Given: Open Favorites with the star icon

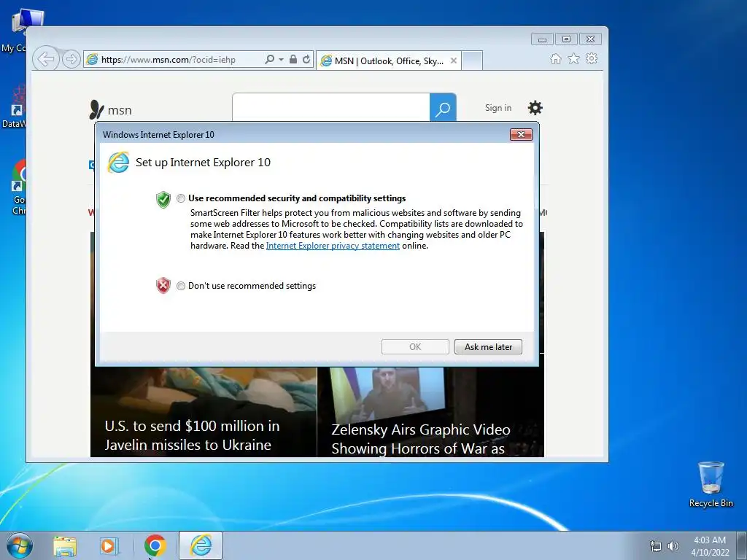Looking at the screenshot, I should pyautogui.click(x=573, y=58).
